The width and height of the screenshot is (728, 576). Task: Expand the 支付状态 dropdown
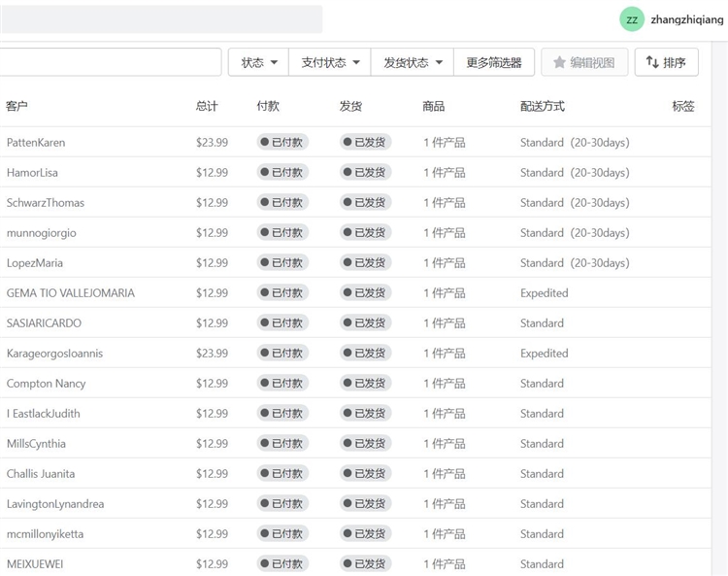pyautogui.click(x=331, y=62)
